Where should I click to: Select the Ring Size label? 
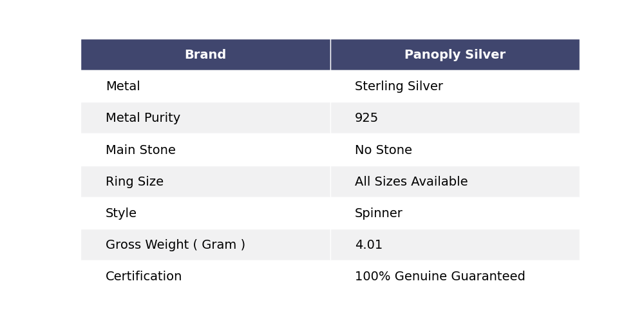135,182
